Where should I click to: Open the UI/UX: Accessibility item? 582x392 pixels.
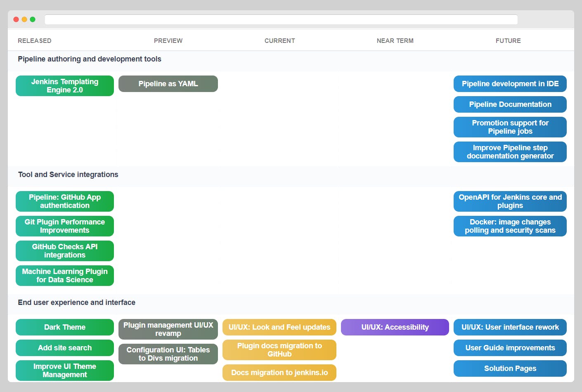[395, 327]
